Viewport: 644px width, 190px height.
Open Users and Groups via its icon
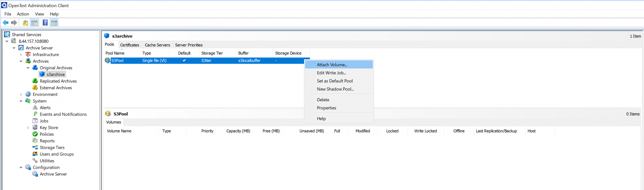35,154
